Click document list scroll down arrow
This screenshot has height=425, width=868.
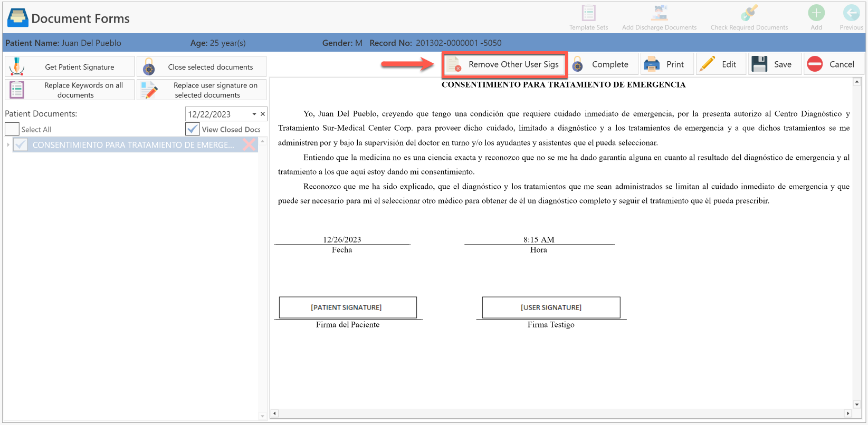pos(262,416)
